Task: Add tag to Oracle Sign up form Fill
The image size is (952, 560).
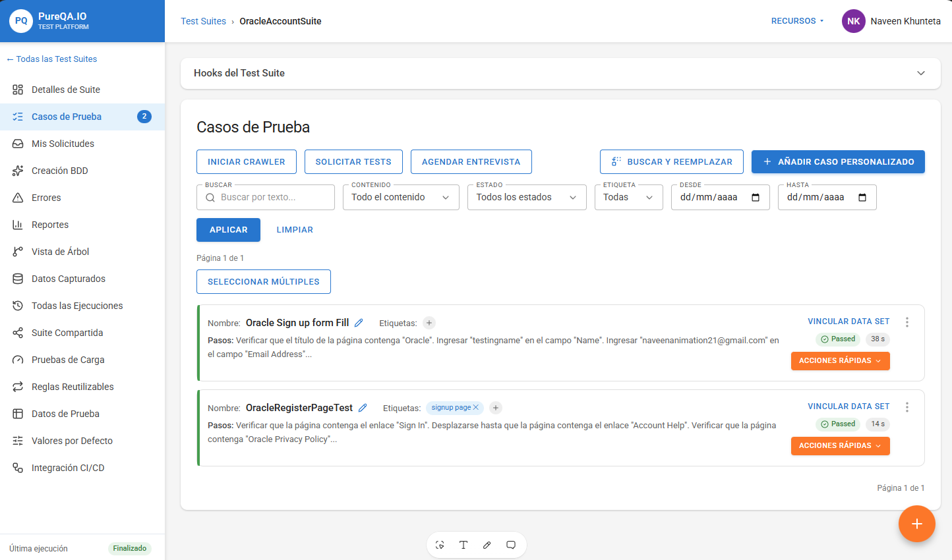Action: 429,323
